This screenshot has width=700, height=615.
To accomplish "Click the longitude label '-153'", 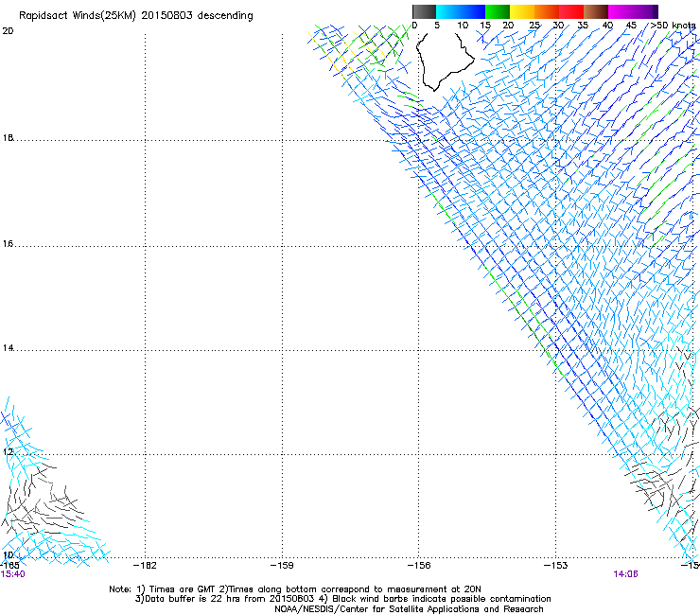I will [556, 566].
